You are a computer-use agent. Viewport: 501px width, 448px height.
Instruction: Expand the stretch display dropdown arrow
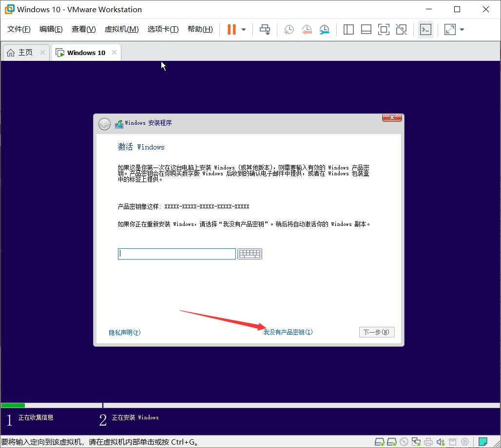pos(462,30)
